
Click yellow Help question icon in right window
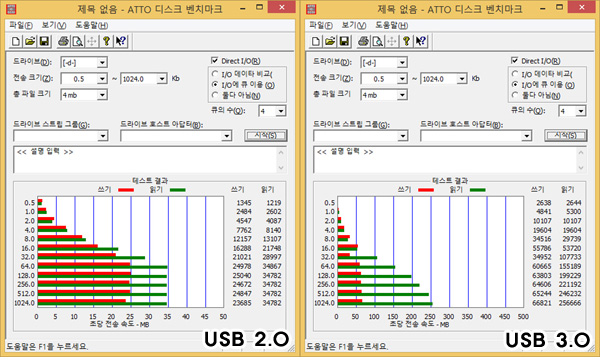click(406, 41)
